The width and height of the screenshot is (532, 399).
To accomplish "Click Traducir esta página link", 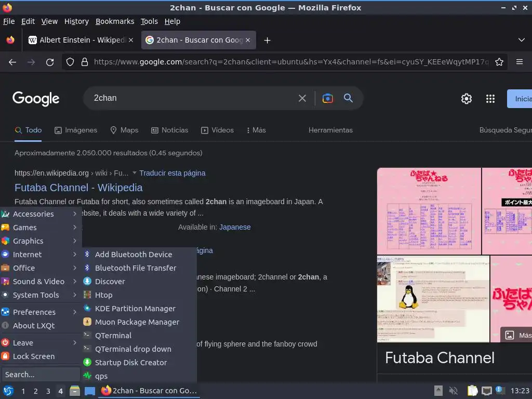I will (x=172, y=173).
